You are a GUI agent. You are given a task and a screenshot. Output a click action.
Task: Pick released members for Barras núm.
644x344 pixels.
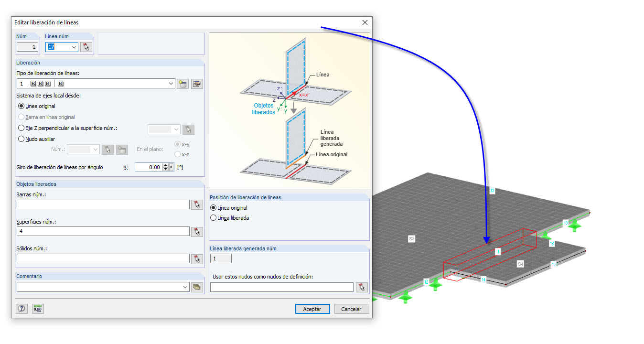pos(197,204)
